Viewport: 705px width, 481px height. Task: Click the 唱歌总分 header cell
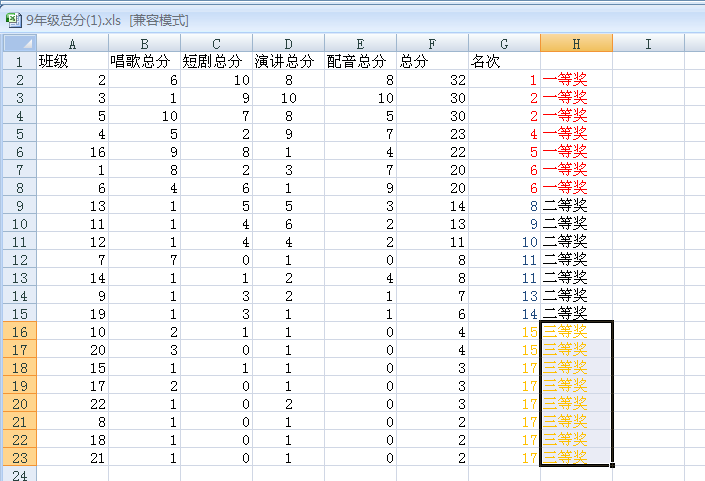144,61
